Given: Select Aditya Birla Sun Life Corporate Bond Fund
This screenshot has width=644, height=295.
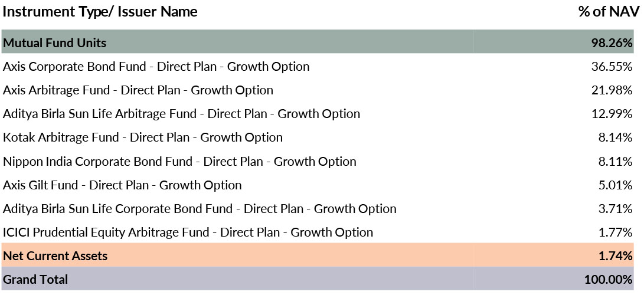Looking at the screenshot, I should tap(200, 209).
